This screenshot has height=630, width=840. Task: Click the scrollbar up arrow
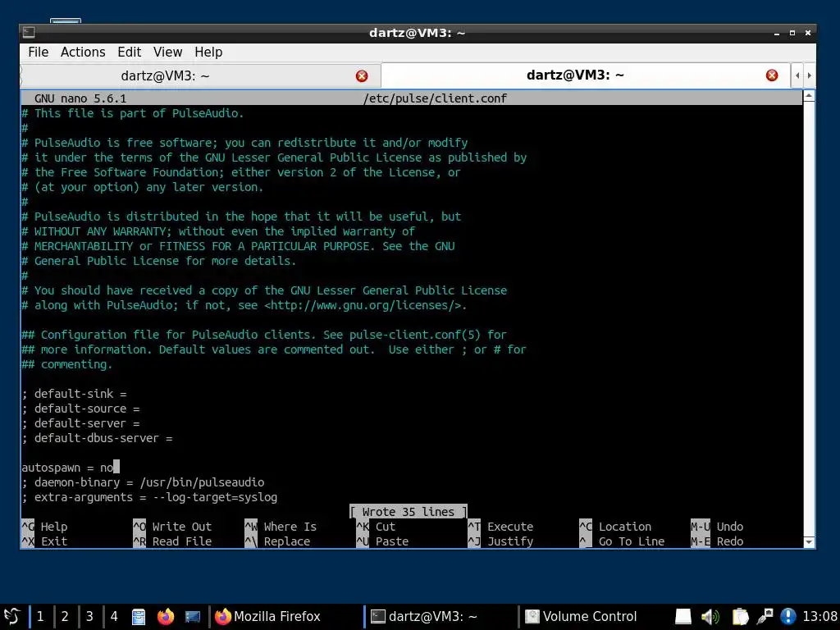pyautogui.click(x=809, y=97)
